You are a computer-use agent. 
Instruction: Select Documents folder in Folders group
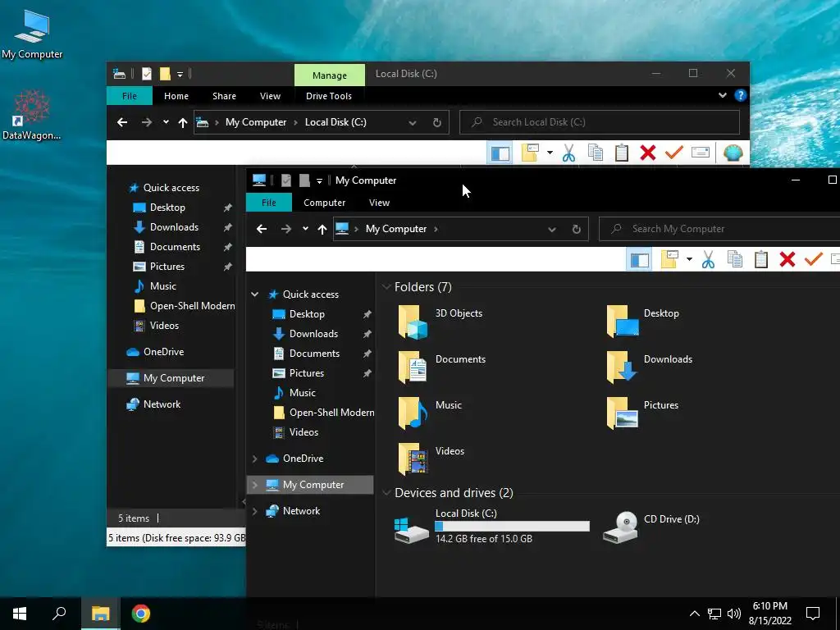pos(442,367)
